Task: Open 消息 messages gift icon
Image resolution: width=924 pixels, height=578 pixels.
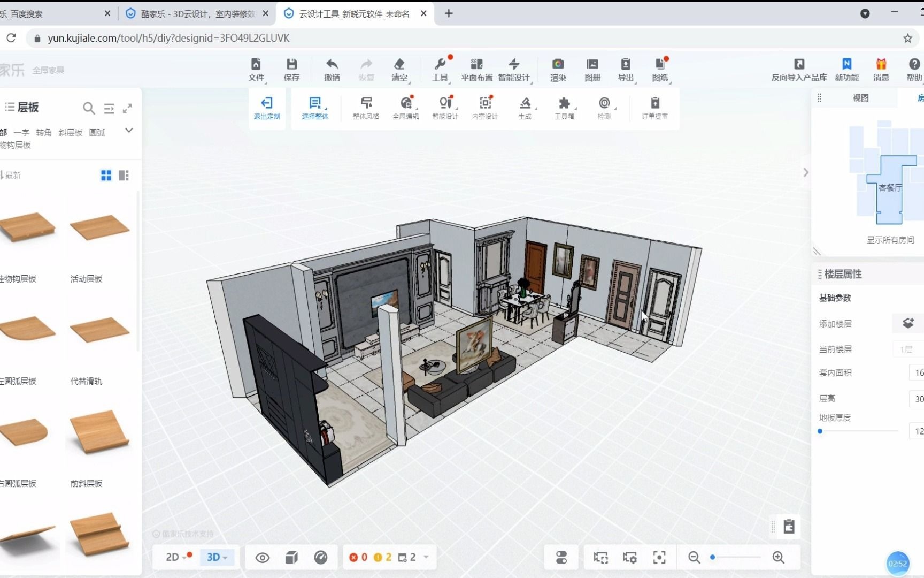Action: click(881, 70)
